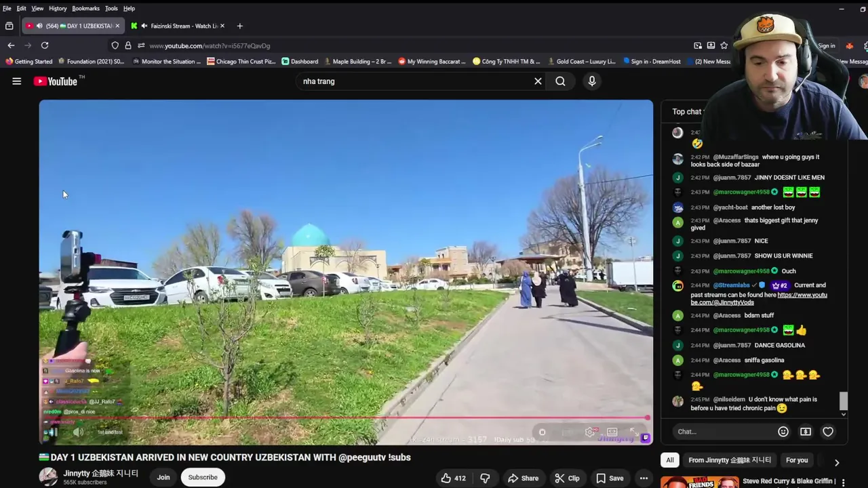
Task: Close the Faizinski Stream tab
Action: tap(222, 26)
